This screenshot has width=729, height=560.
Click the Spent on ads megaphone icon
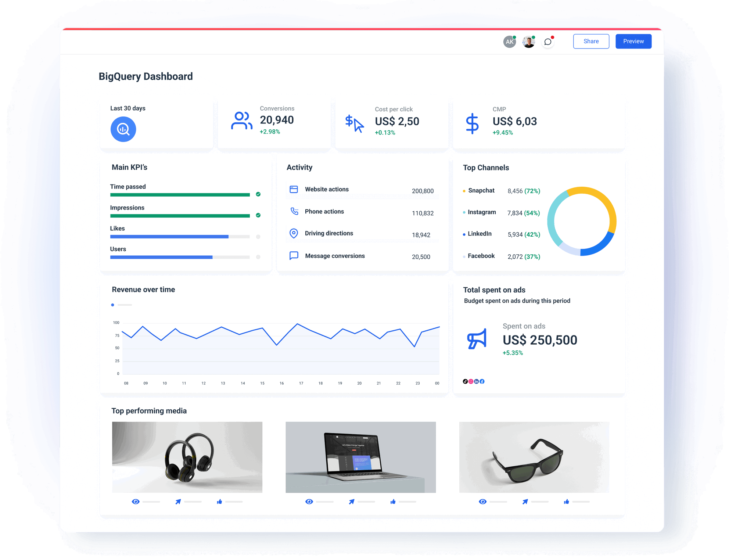[477, 338]
